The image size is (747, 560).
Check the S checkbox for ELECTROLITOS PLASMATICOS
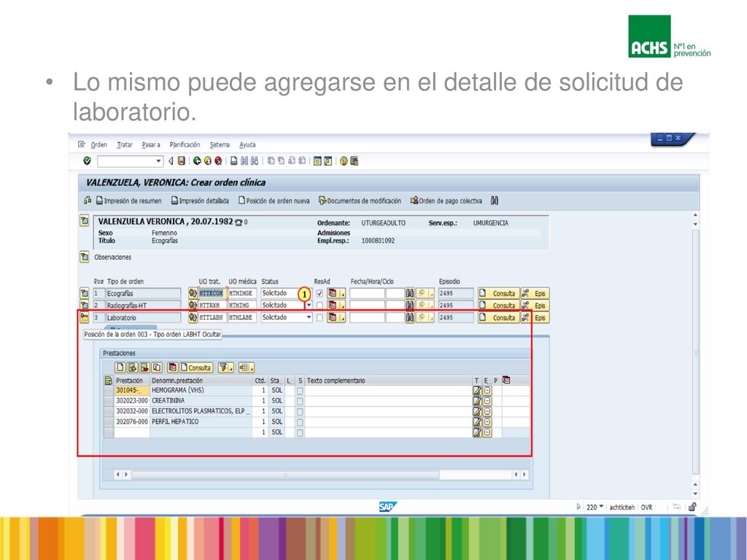click(x=300, y=412)
